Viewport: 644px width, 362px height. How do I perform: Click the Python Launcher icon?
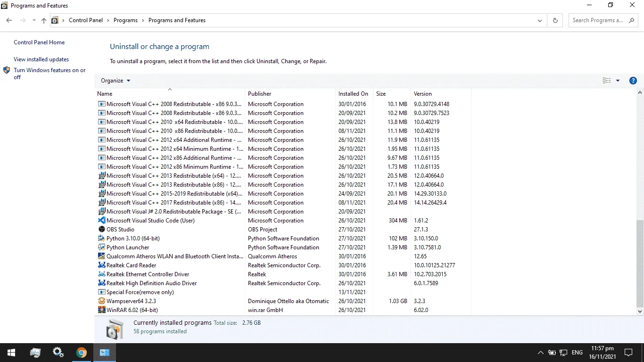click(x=101, y=247)
